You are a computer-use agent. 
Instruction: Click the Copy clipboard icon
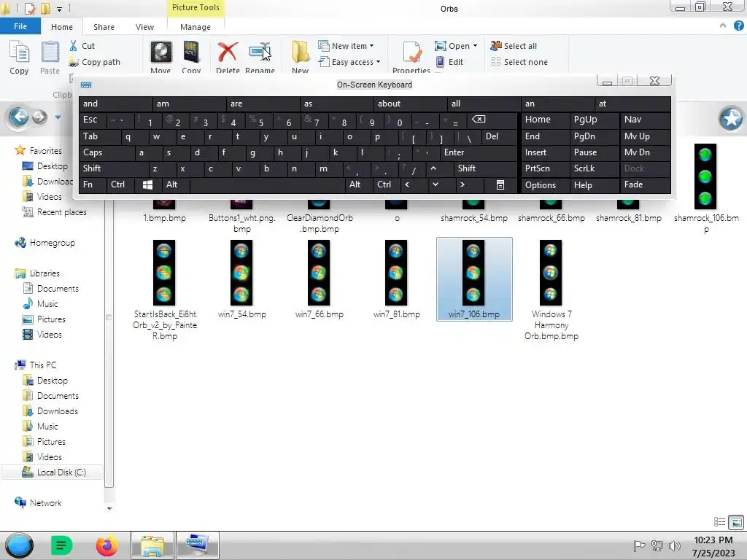click(19, 52)
